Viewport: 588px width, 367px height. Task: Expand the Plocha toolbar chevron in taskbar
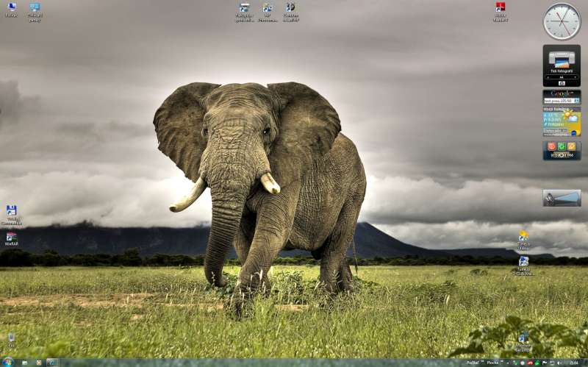coord(503,363)
